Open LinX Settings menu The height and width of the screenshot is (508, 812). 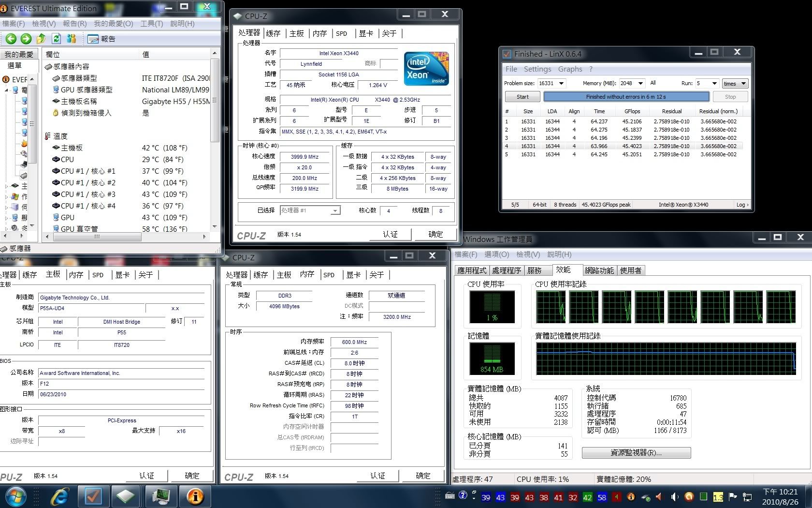[x=537, y=69]
